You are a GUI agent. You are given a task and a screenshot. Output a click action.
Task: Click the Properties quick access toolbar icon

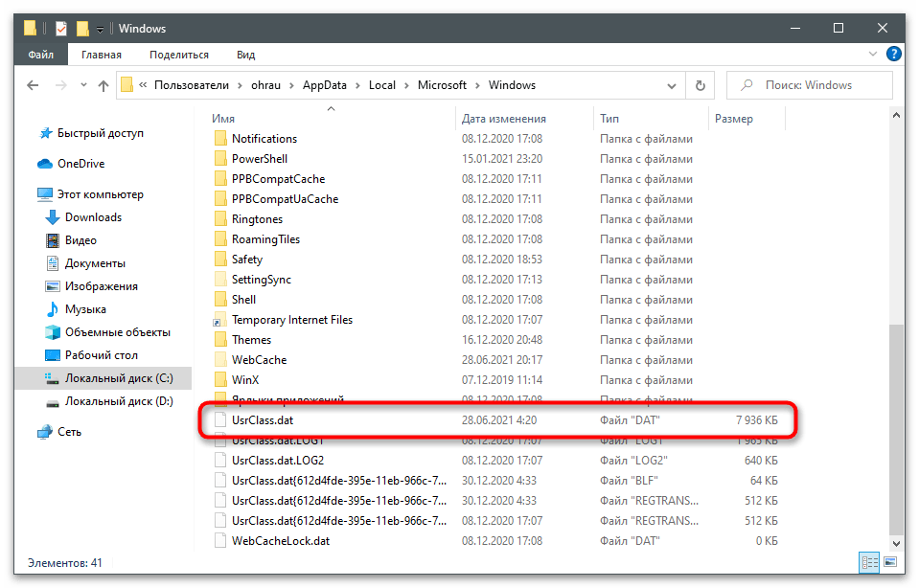coord(61,28)
